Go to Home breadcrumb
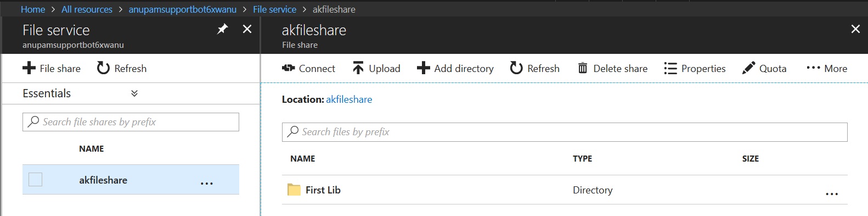Image resolution: width=868 pixels, height=216 pixels. point(33,9)
